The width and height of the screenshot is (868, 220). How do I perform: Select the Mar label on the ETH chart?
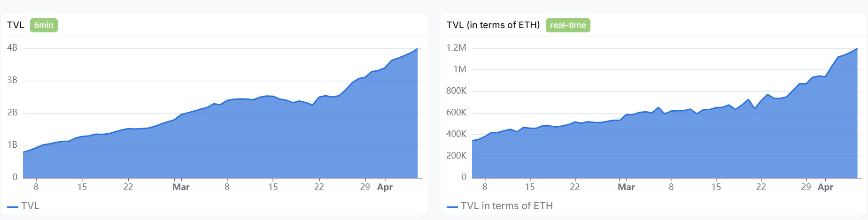[x=626, y=187]
